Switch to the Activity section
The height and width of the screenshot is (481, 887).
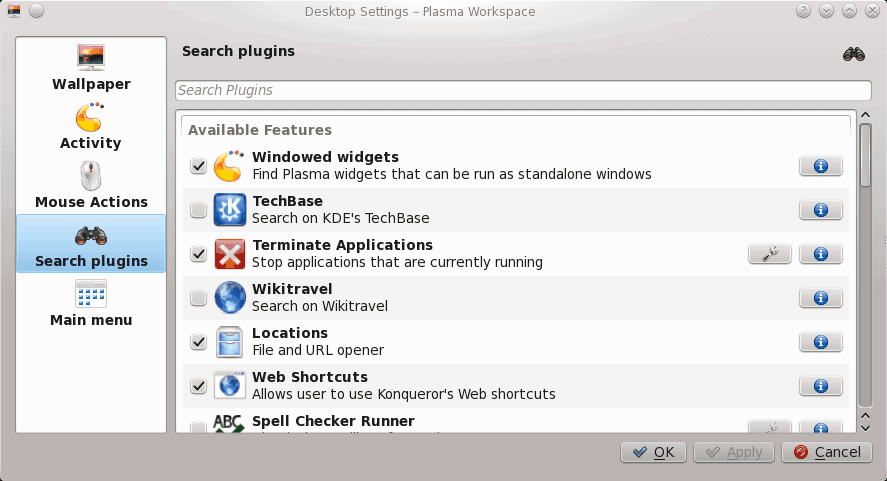point(91,127)
